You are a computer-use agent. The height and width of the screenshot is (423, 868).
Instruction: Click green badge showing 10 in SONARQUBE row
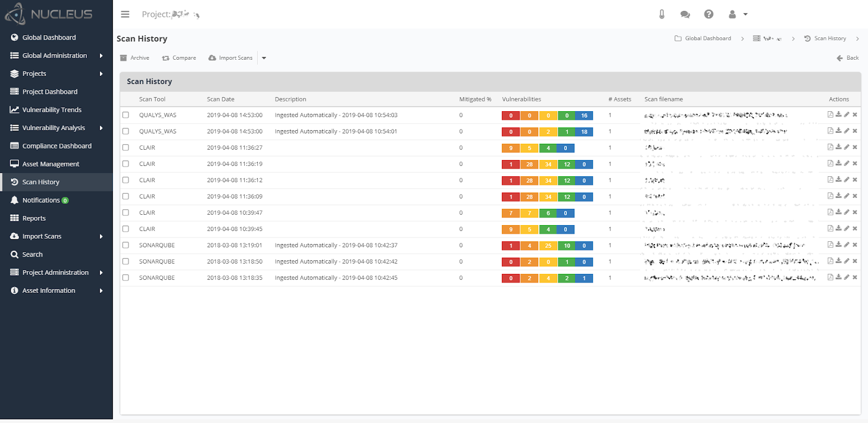coord(567,246)
